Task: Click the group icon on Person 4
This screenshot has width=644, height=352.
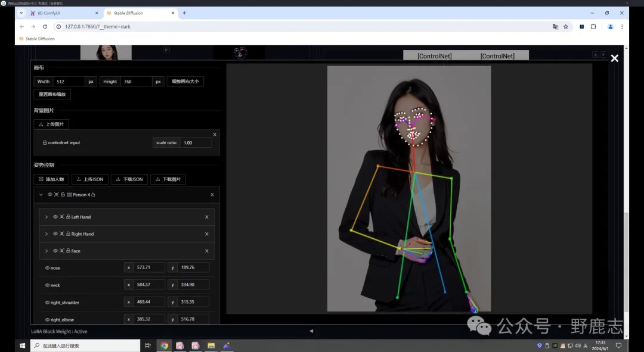Action: [56, 194]
